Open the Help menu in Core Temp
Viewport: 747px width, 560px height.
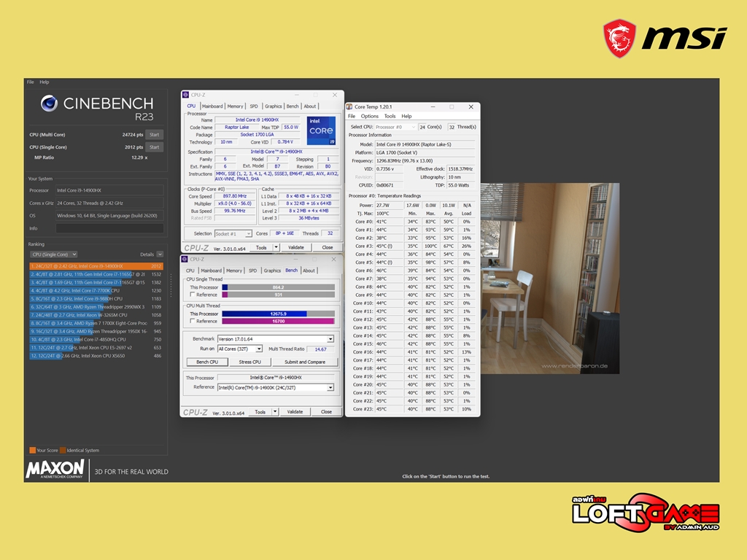coord(406,116)
